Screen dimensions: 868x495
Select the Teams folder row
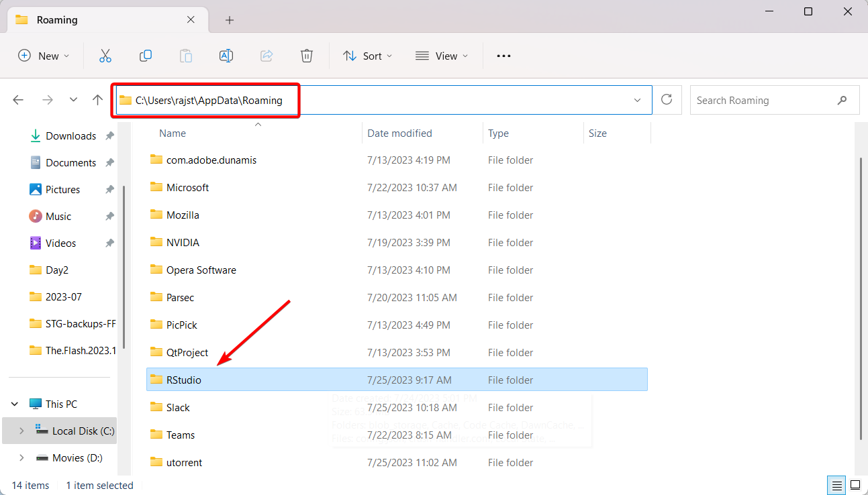pyautogui.click(x=397, y=435)
